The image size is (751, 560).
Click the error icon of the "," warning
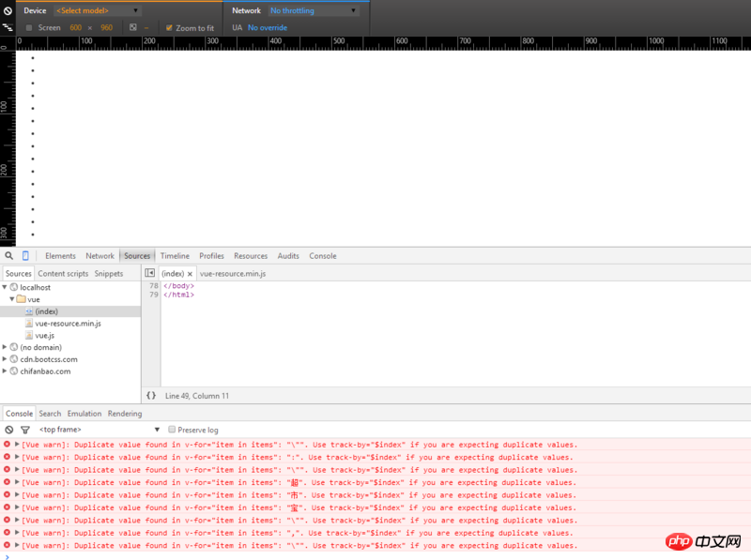[7, 532]
